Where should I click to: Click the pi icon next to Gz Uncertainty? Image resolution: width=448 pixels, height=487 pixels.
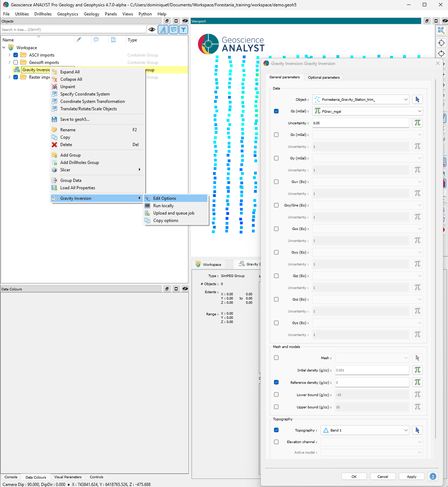click(x=417, y=123)
